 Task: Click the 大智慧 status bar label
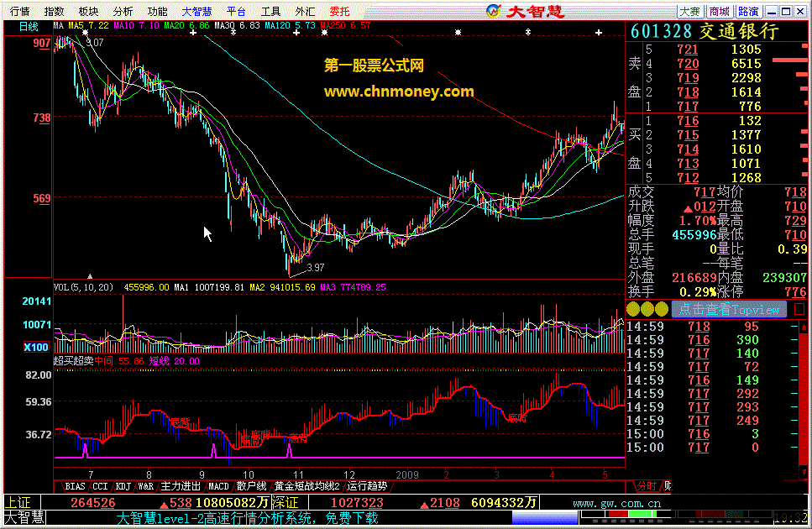coord(24,517)
